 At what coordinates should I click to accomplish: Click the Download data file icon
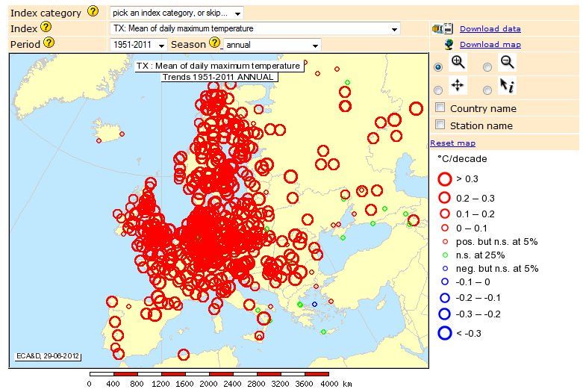pyautogui.click(x=443, y=28)
